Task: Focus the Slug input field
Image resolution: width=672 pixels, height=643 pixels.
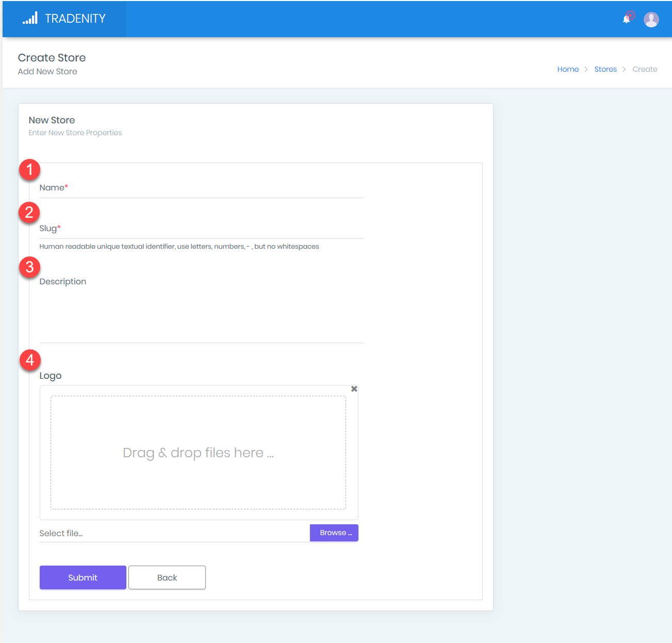Action: (201, 229)
